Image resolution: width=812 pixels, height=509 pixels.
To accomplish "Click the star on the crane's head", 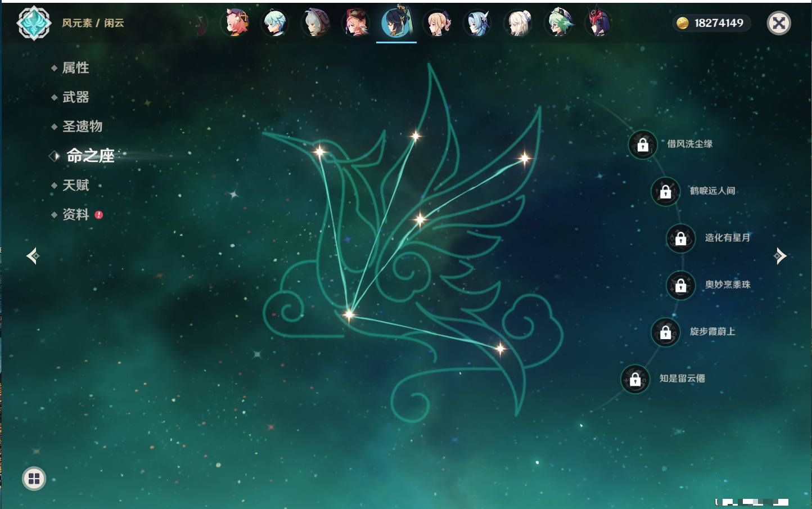I will (x=319, y=151).
